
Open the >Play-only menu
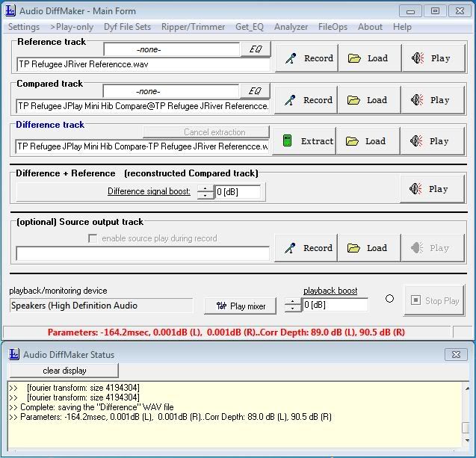click(x=72, y=27)
